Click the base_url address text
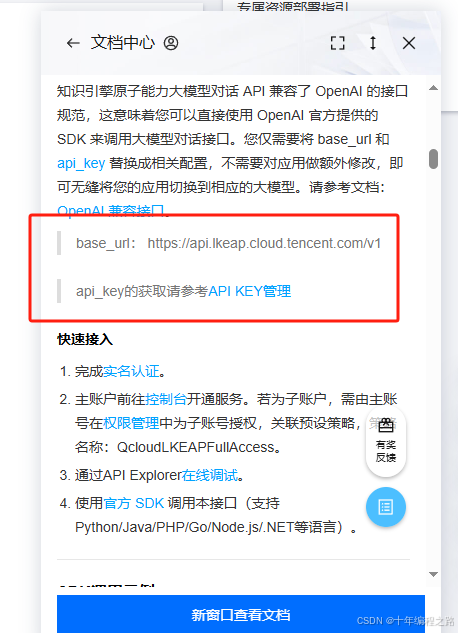This screenshot has height=633, width=458. coord(264,243)
